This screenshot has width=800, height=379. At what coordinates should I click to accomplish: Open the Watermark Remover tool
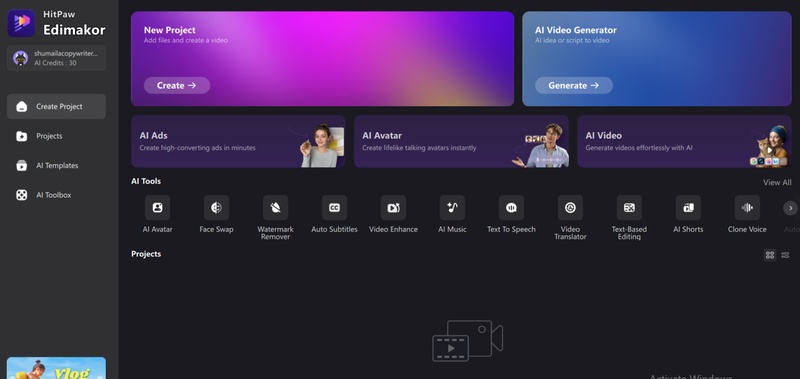click(275, 208)
